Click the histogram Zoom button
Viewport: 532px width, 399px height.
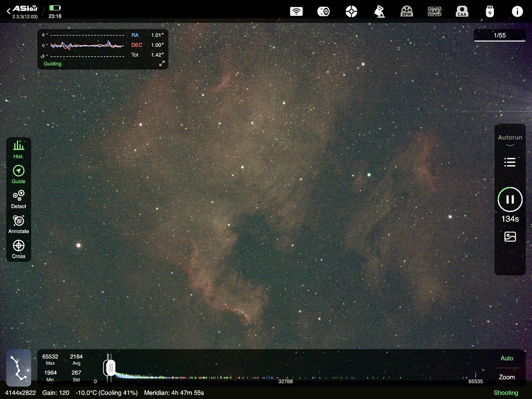click(x=507, y=377)
